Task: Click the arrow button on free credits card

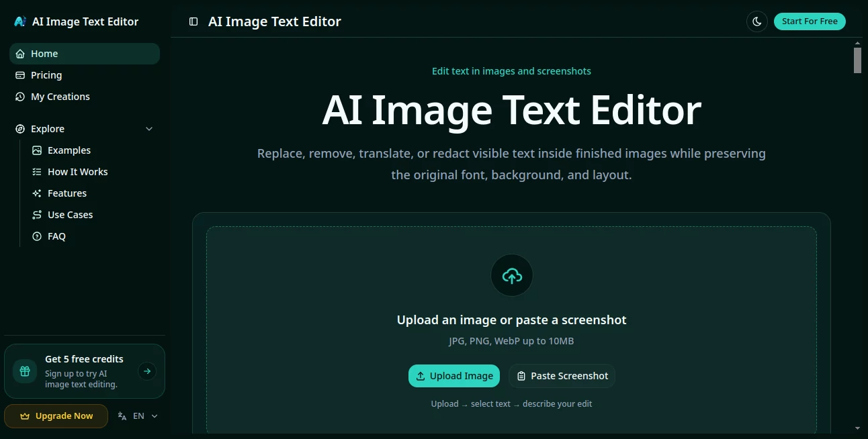Action: pyautogui.click(x=146, y=371)
